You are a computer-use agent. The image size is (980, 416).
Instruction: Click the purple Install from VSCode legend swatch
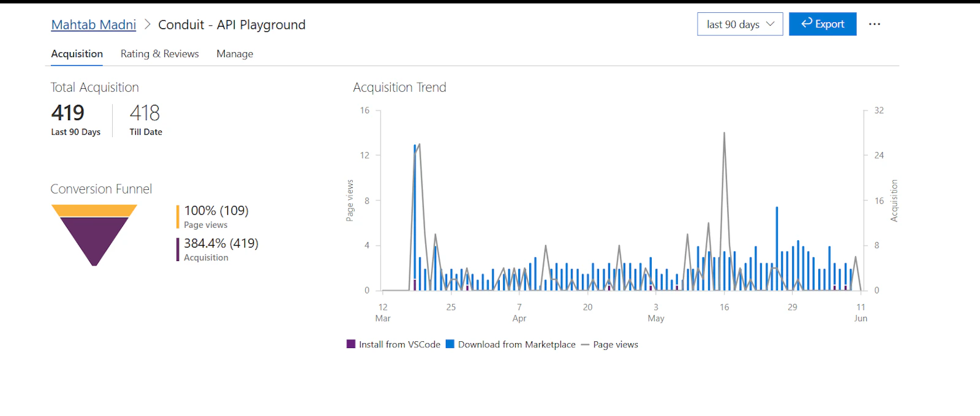tap(351, 344)
